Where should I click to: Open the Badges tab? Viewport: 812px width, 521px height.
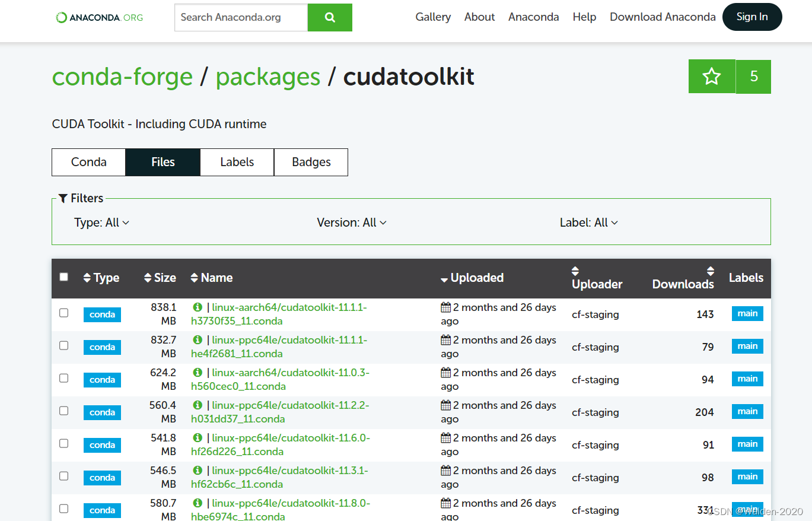[x=311, y=162]
